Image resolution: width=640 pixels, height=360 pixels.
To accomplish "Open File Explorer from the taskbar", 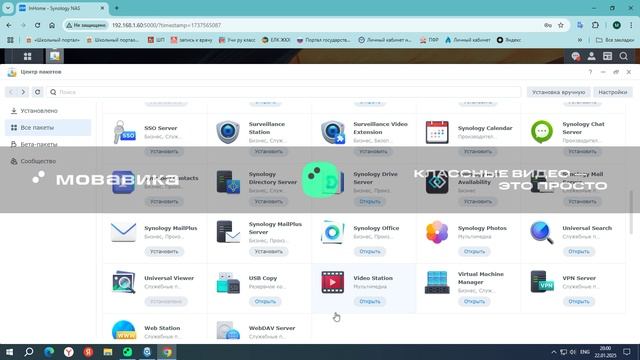I will click(x=108, y=352).
